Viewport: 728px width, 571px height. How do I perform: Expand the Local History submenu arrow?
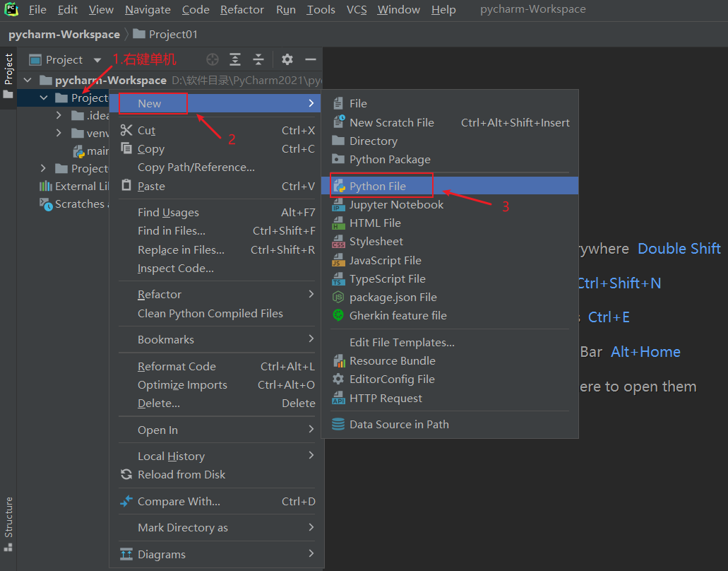[311, 456]
